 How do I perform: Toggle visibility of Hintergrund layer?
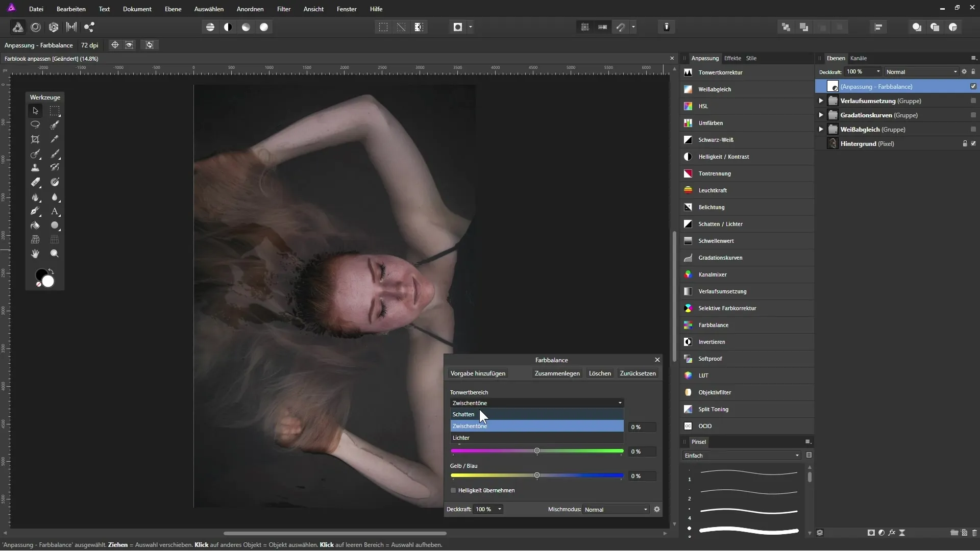973,144
